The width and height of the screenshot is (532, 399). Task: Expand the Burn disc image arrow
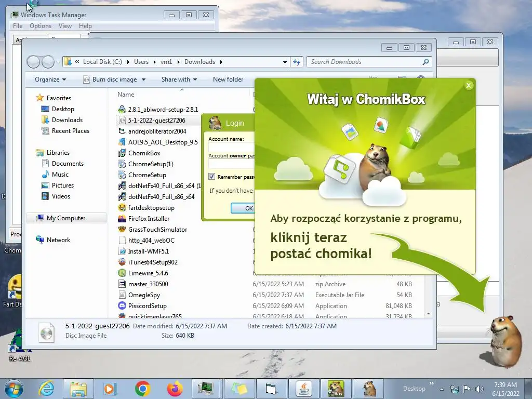[143, 79]
